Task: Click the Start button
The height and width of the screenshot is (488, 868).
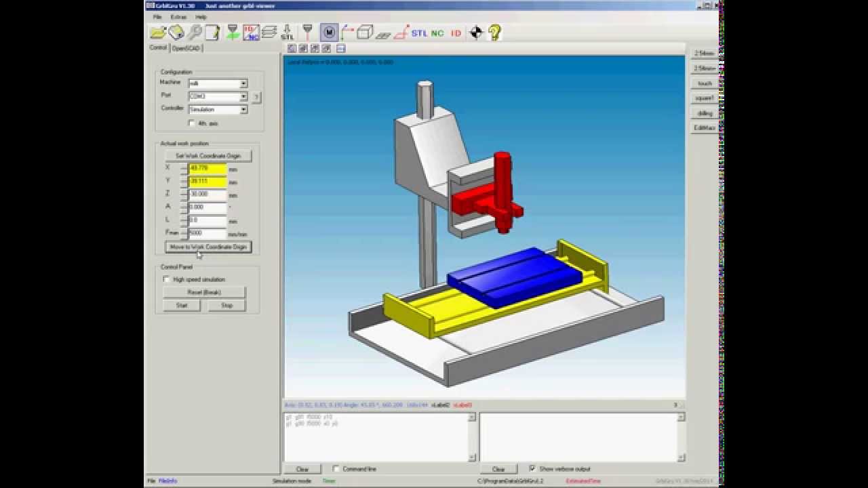Action: (x=182, y=306)
